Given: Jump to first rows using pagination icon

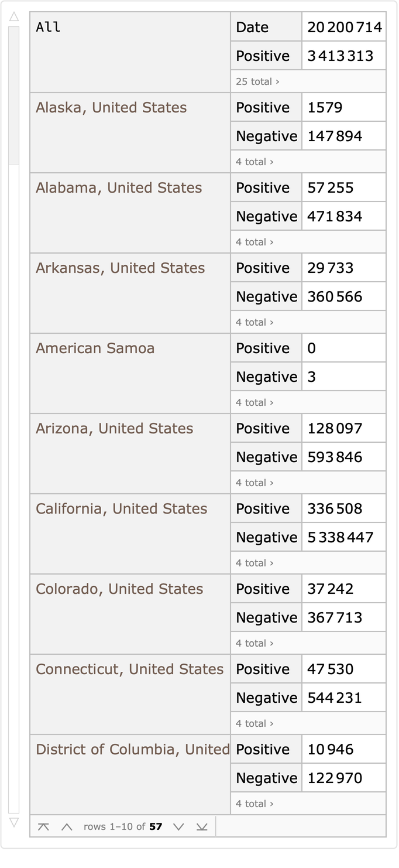Looking at the screenshot, I should [x=43, y=826].
